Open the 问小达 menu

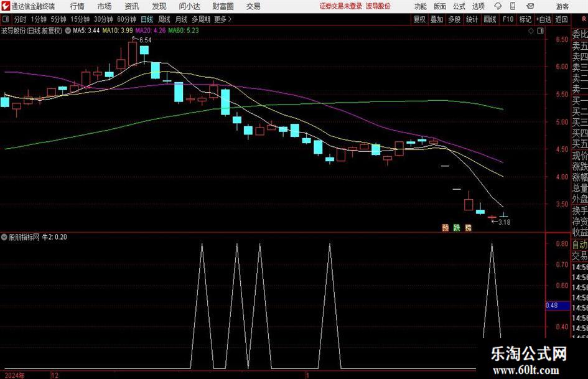[189, 6]
